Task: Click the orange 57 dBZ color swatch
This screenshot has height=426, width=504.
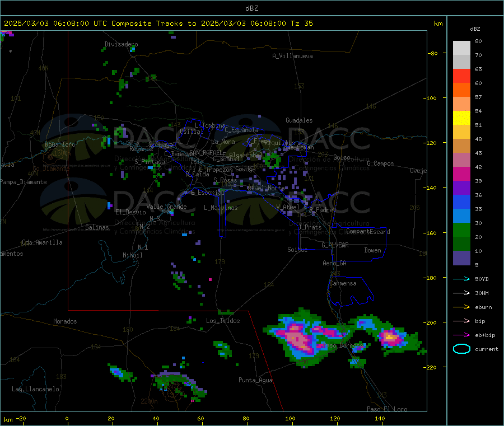Action: coord(461,90)
